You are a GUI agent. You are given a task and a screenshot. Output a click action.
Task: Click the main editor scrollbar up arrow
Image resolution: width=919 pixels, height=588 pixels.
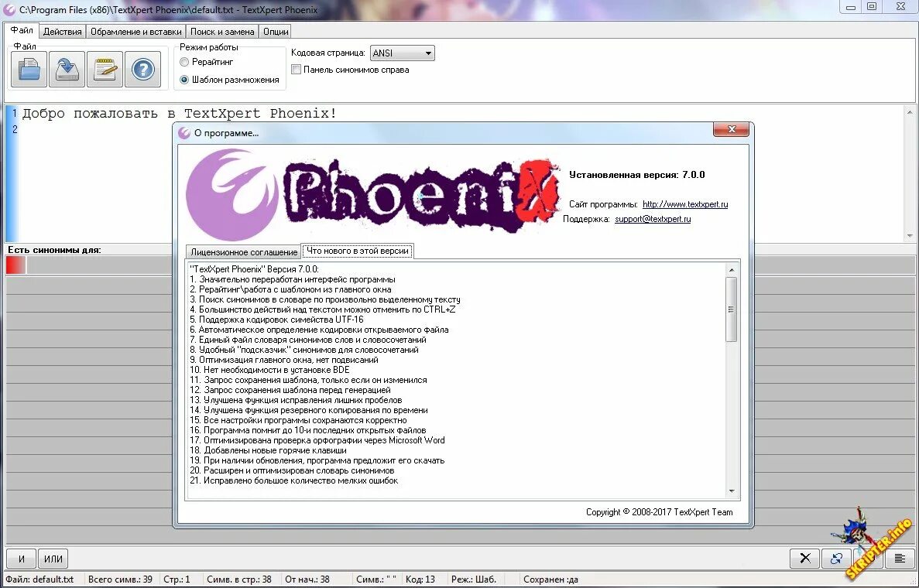pos(910,111)
